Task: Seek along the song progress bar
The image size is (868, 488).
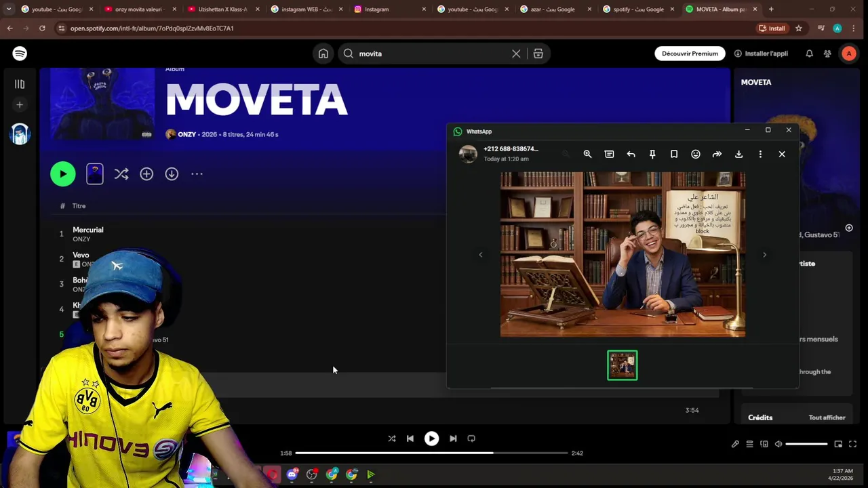Action: [431, 453]
